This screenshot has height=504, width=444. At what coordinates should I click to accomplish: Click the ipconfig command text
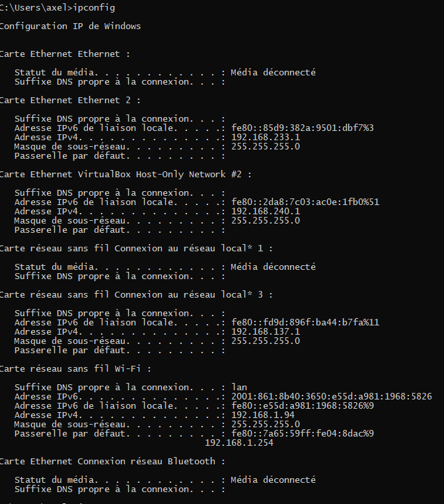point(94,8)
